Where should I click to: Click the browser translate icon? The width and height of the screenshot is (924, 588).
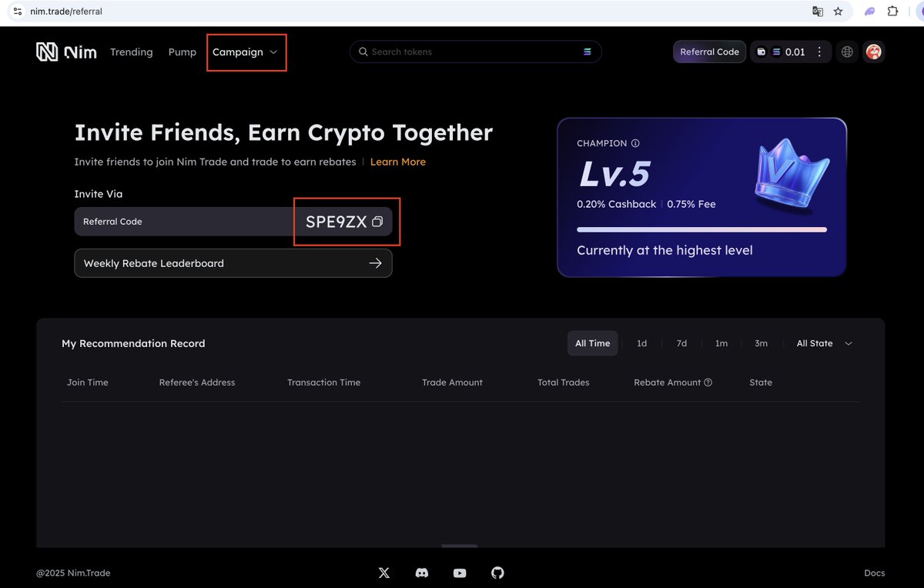coord(818,12)
